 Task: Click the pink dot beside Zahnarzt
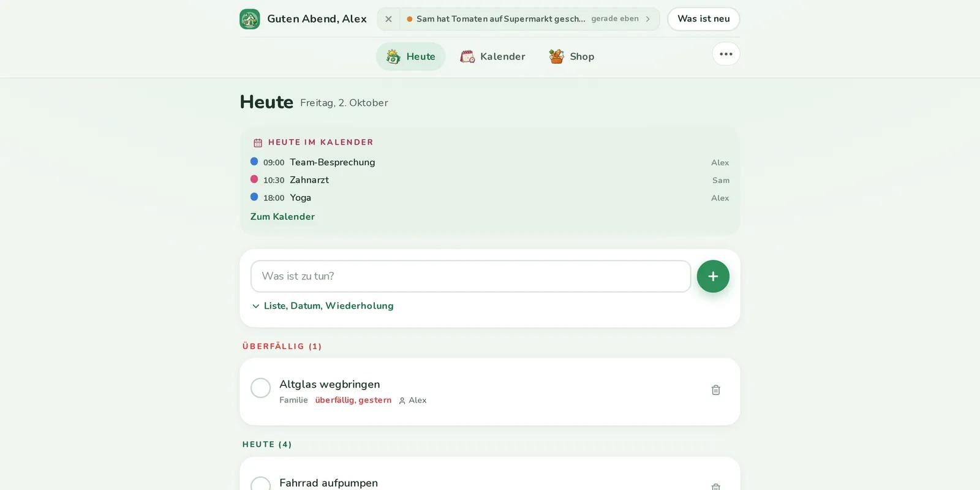point(254,179)
